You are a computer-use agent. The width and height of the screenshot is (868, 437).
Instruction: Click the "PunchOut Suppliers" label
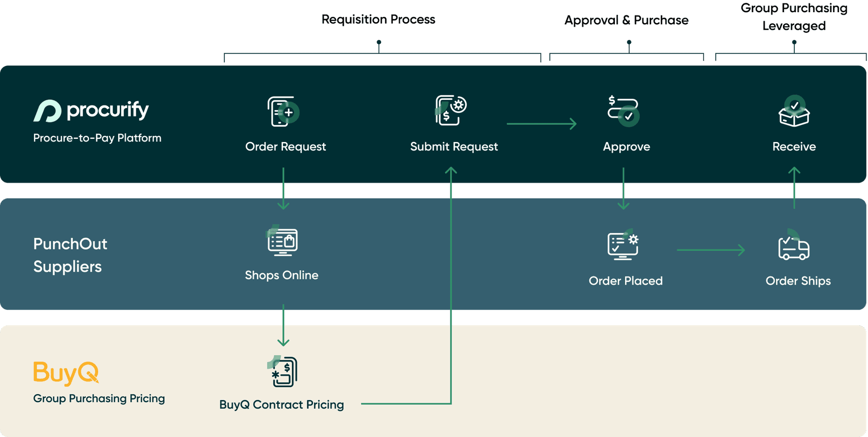70,255
